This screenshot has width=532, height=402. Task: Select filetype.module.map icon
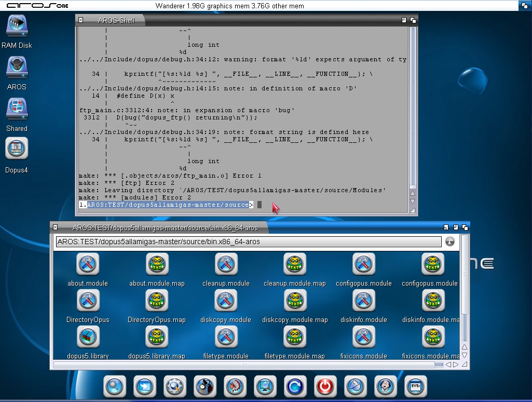coord(295,337)
